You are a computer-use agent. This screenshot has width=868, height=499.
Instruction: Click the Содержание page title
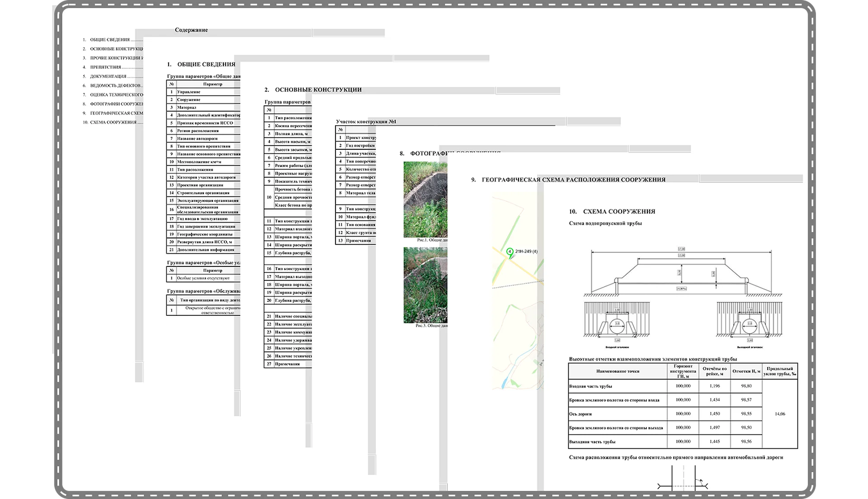191,30
